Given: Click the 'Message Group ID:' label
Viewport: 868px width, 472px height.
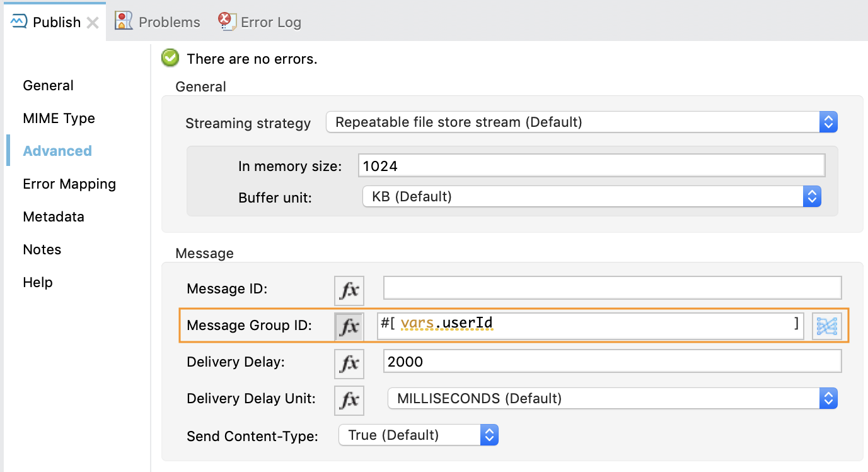Looking at the screenshot, I should coord(250,326).
